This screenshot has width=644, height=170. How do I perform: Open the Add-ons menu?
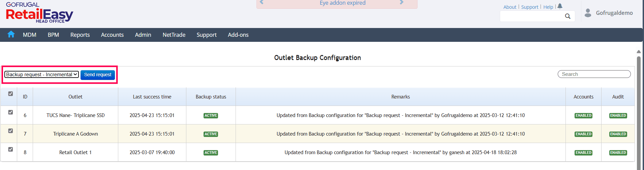pyautogui.click(x=238, y=35)
